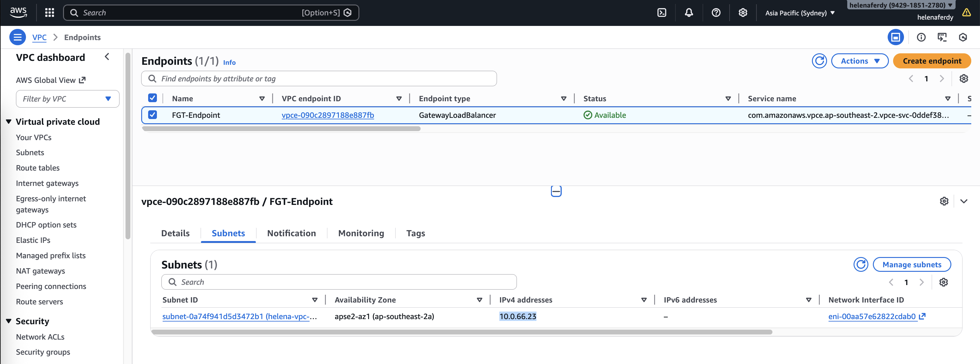Toggle the side navigation hamburger menu

click(17, 37)
